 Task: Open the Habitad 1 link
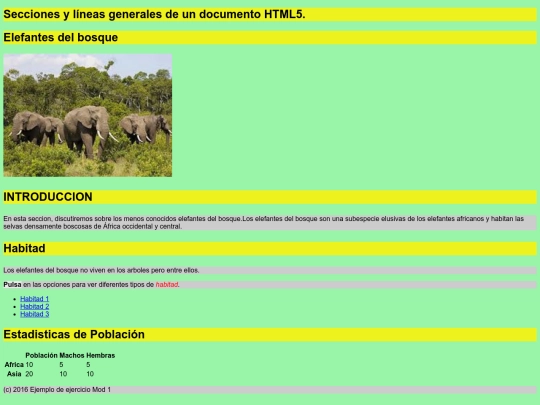pyautogui.click(x=34, y=299)
